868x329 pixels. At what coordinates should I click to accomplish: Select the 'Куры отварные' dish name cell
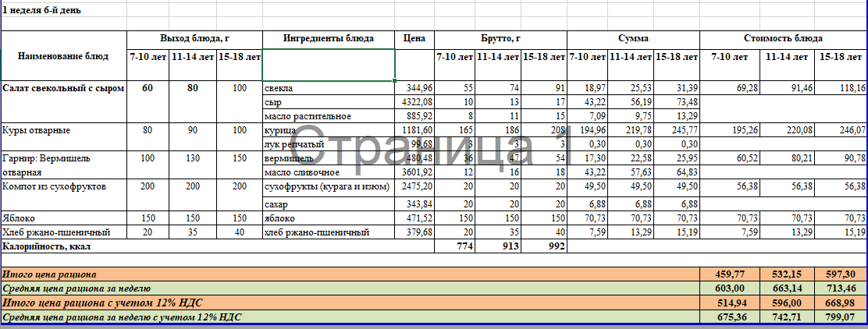(63, 129)
